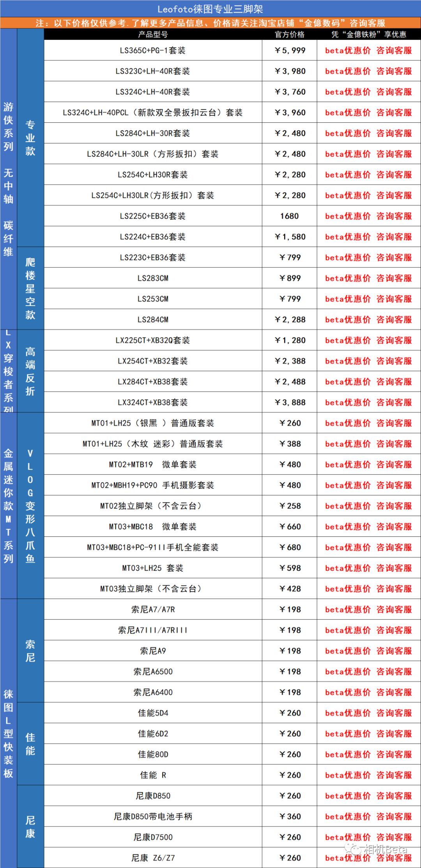Click the ￥660 price cell
Image resolution: width=421 pixels, height=868 pixels.
coord(290,526)
